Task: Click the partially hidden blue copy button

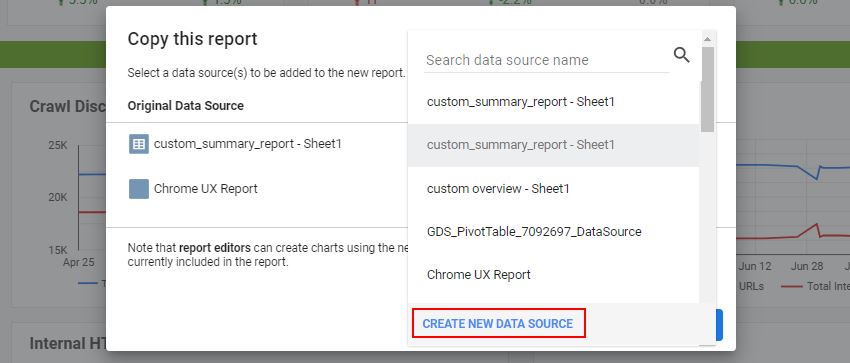Action: click(x=719, y=325)
